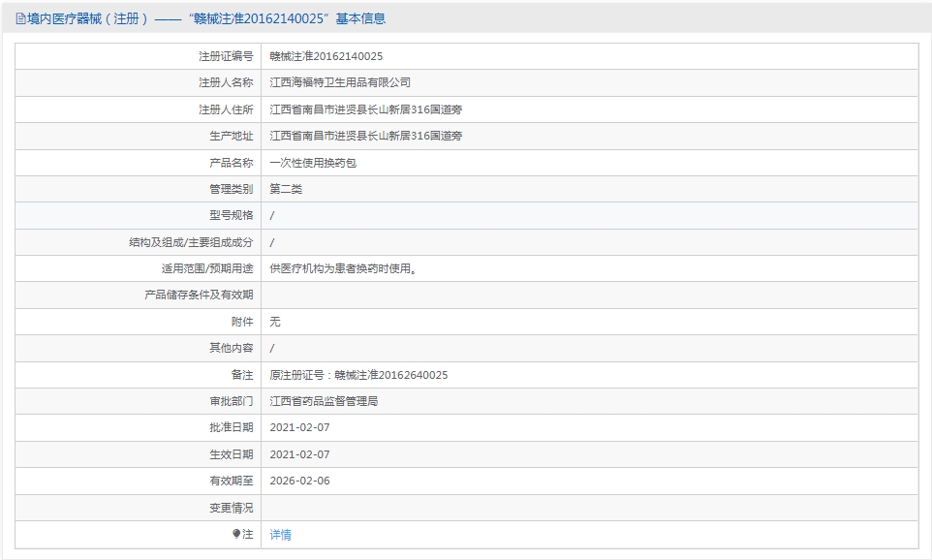Select remark 原注册证号：赣械注准20162640025
Viewport: 932px width, 560px height.
(359, 375)
